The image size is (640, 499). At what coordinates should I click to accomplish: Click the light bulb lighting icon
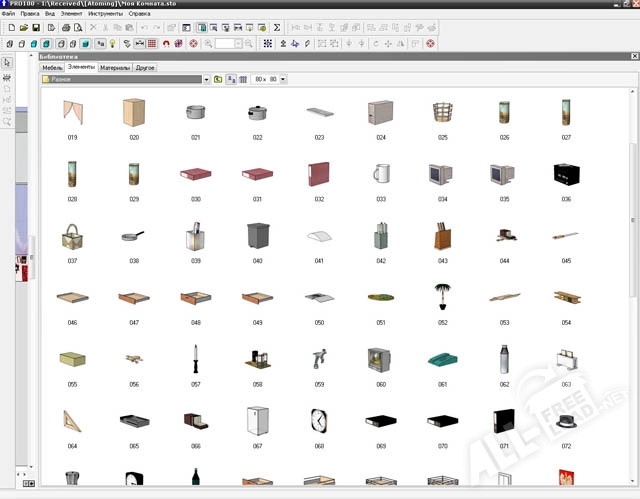coord(112,44)
